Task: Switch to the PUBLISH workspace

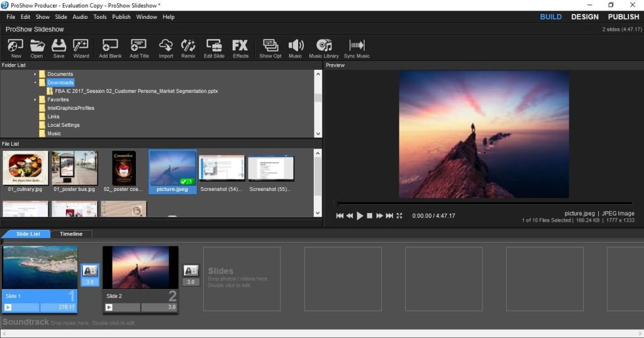Action: 623,17
